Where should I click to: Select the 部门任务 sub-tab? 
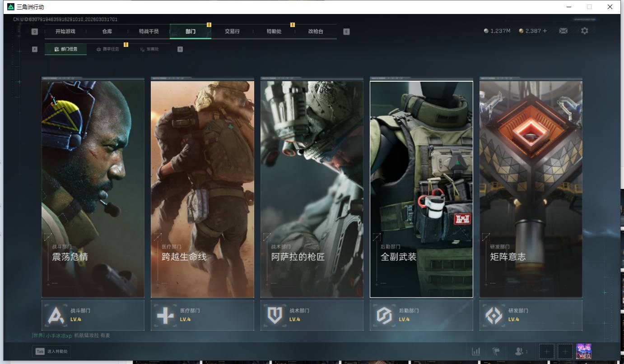click(x=66, y=49)
